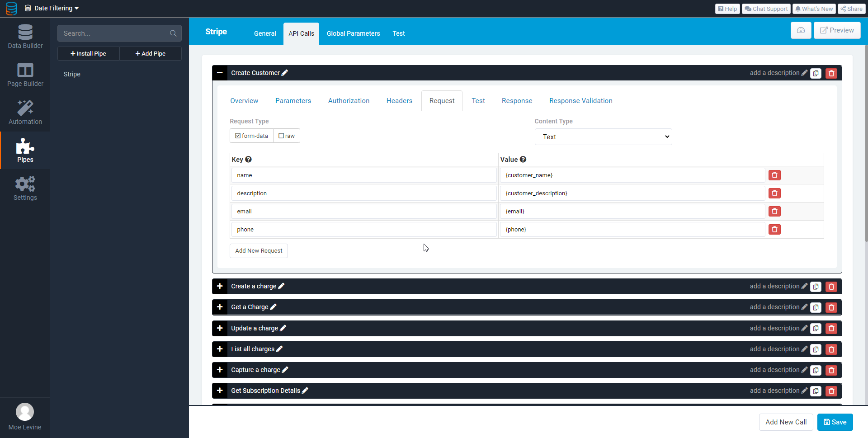The height and width of the screenshot is (438, 868).
Task: Open the Response sub-tab
Action: click(x=517, y=101)
